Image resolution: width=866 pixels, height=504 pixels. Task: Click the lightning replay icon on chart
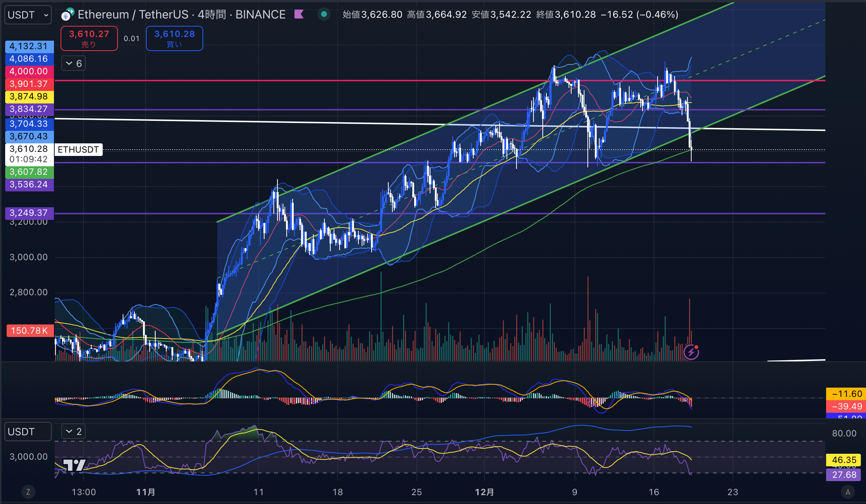[x=691, y=352]
